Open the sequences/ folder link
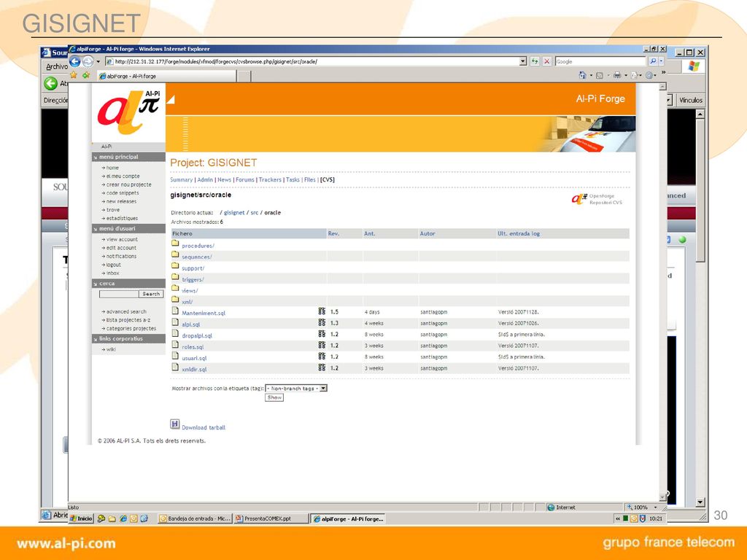Image resolution: width=747 pixels, height=560 pixels. coord(197,257)
